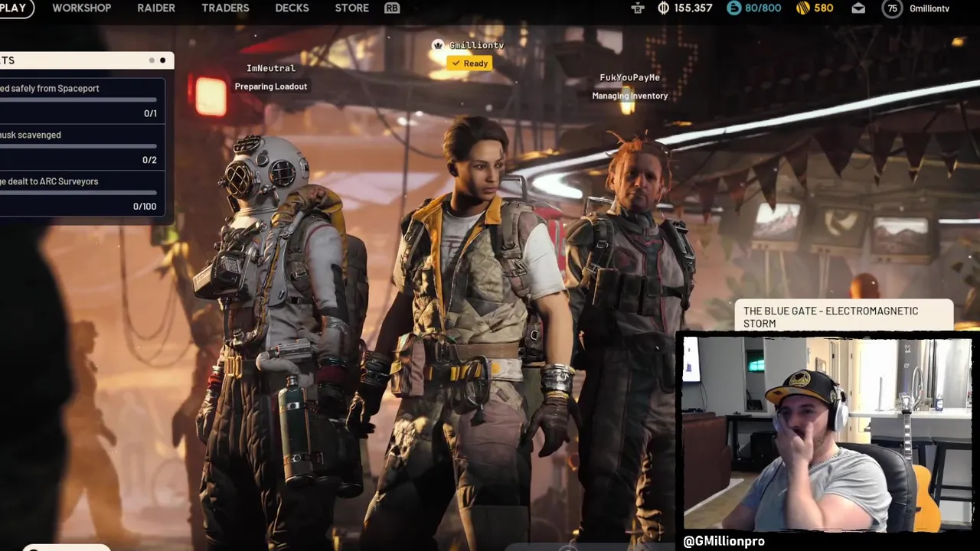The image size is (980, 551).
Task: Click the RB bumper hint icon
Action: [x=392, y=8]
